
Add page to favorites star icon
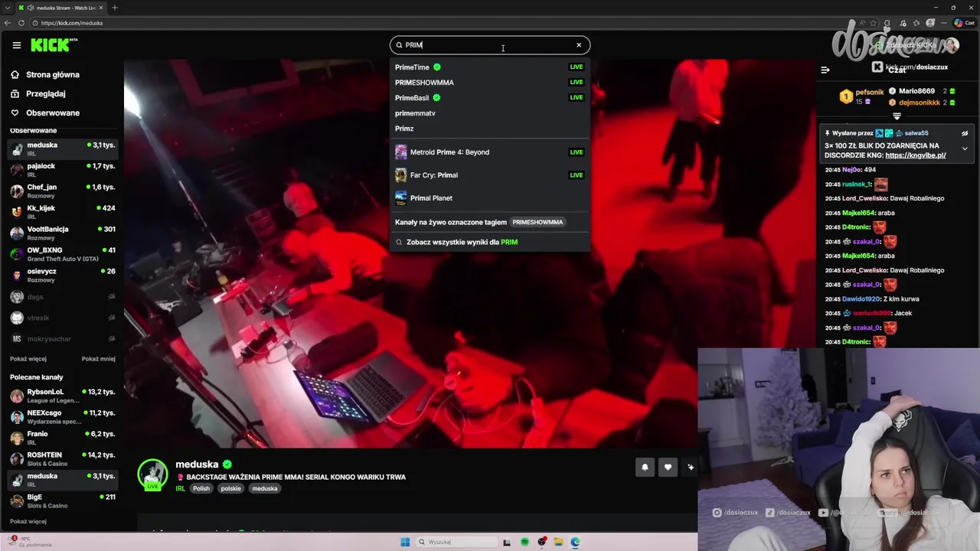(873, 23)
